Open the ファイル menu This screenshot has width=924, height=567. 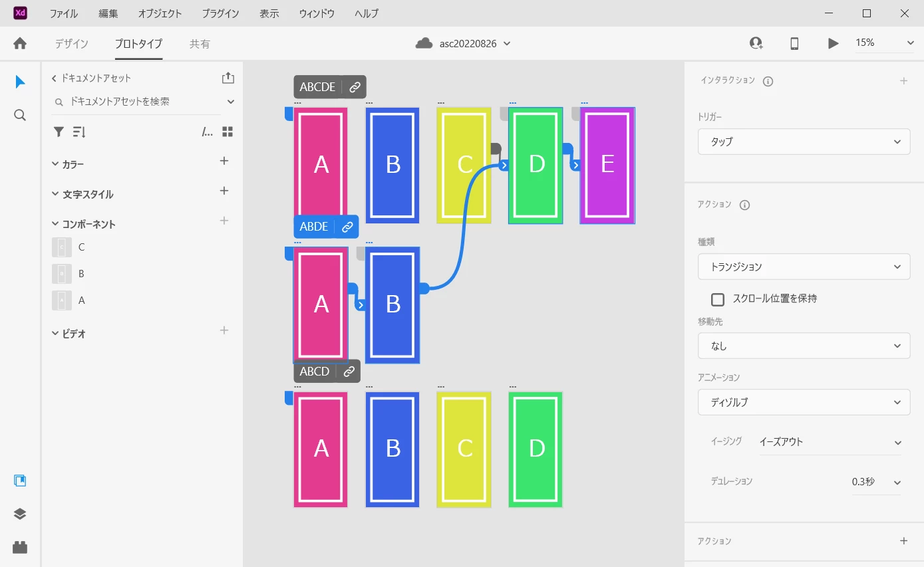coord(64,13)
